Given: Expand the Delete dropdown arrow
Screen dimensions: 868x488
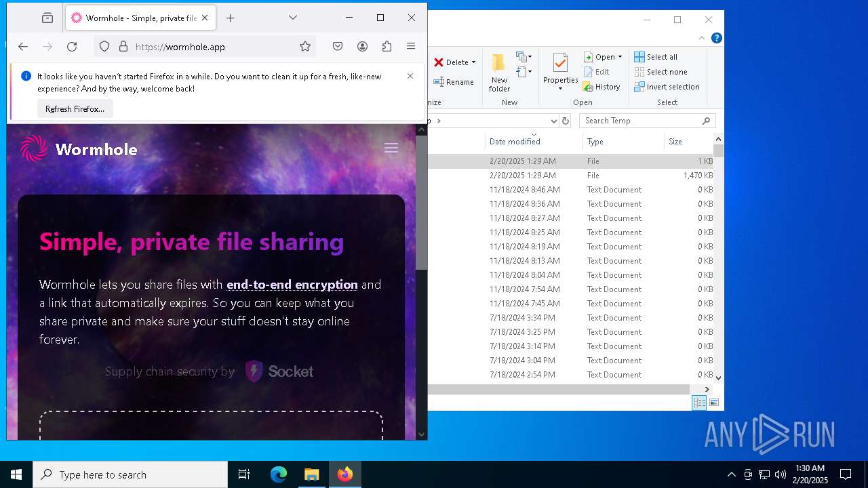Looking at the screenshot, I should 473,62.
